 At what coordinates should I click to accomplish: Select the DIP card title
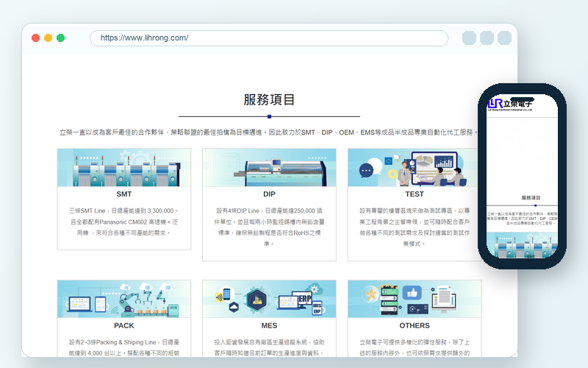tap(269, 194)
